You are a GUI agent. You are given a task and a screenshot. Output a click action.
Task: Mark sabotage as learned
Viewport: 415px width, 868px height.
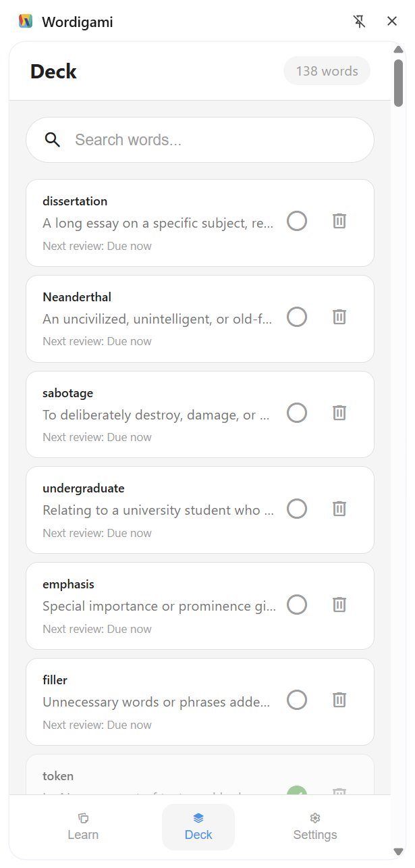[x=297, y=413]
